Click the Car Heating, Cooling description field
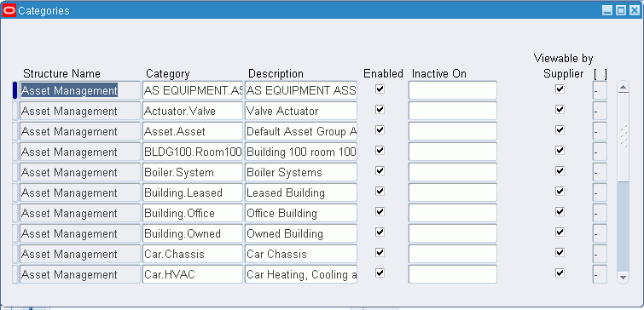This screenshot has height=310, width=644. (301, 275)
